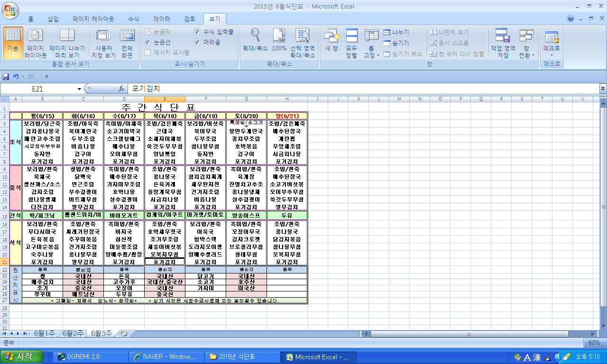Click the 전체 화면 full screen icon
The height and width of the screenshot is (364, 607).
point(127,36)
